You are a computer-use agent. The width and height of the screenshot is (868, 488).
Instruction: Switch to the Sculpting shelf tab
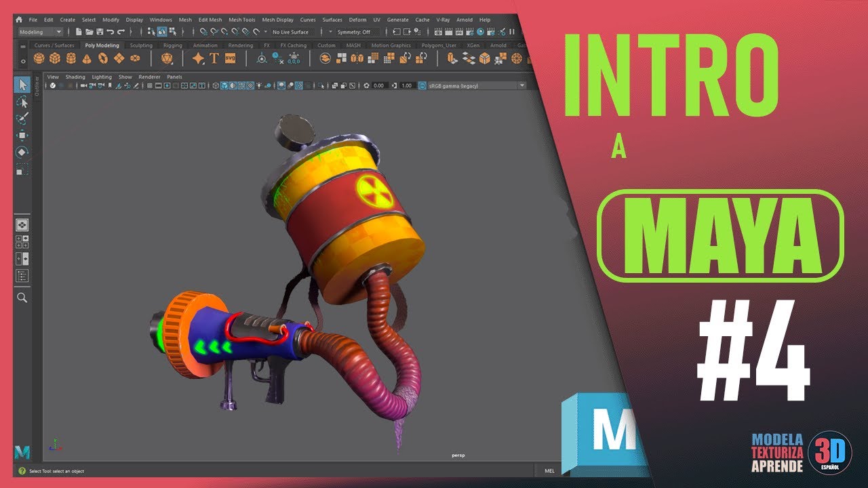click(x=141, y=45)
